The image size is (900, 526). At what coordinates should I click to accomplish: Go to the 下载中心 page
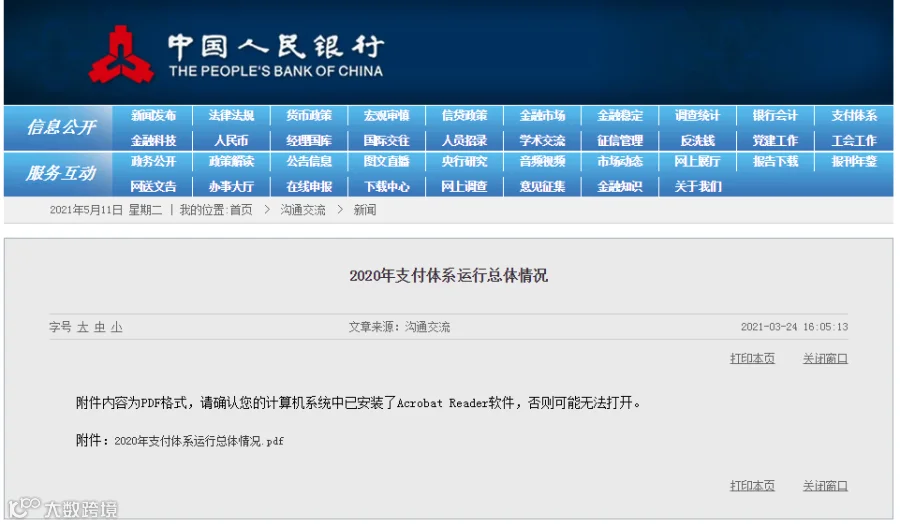[387, 187]
